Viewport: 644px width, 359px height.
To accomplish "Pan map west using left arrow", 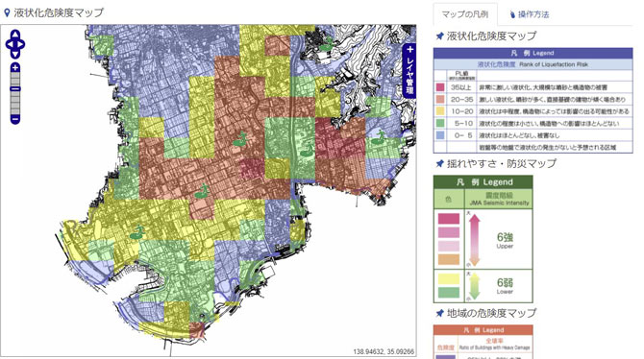I will (9, 44).
